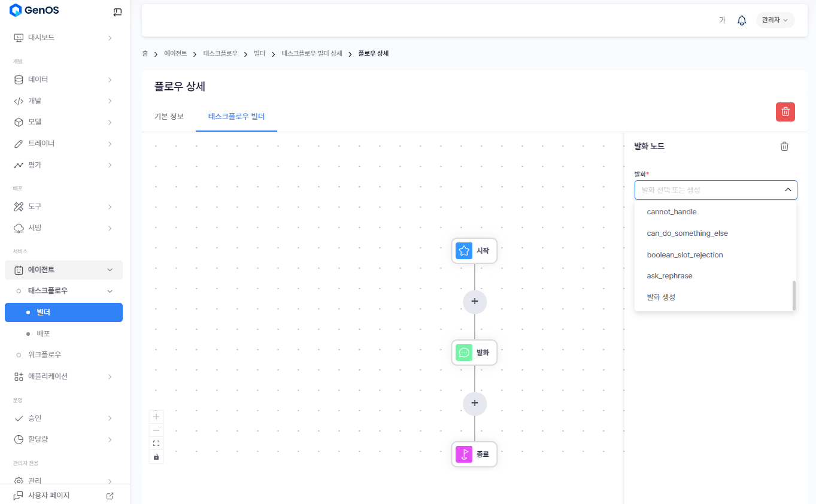Screen dimensions: 816x504
Task: Select the 발화 생성 option
Action: click(661, 297)
